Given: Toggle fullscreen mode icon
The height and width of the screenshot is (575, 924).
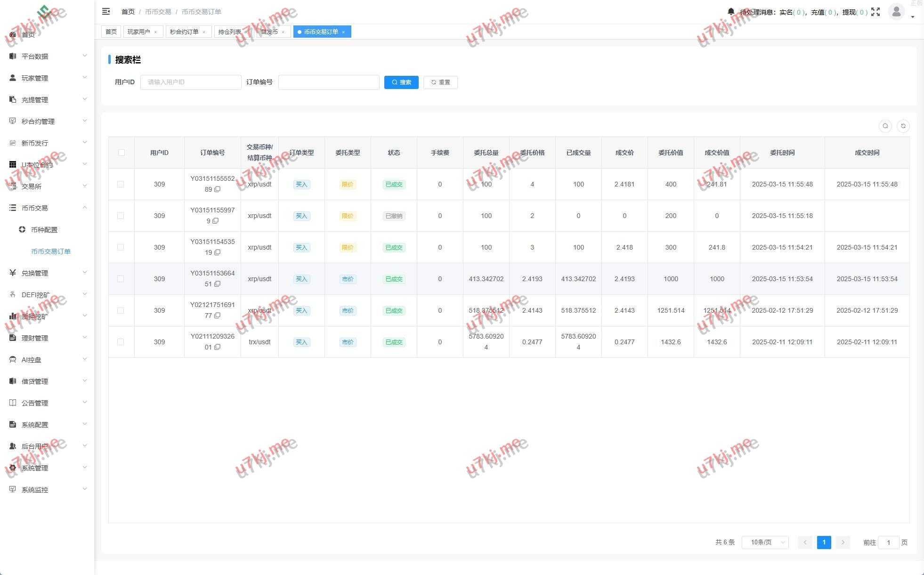Looking at the screenshot, I should tap(875, 12).
